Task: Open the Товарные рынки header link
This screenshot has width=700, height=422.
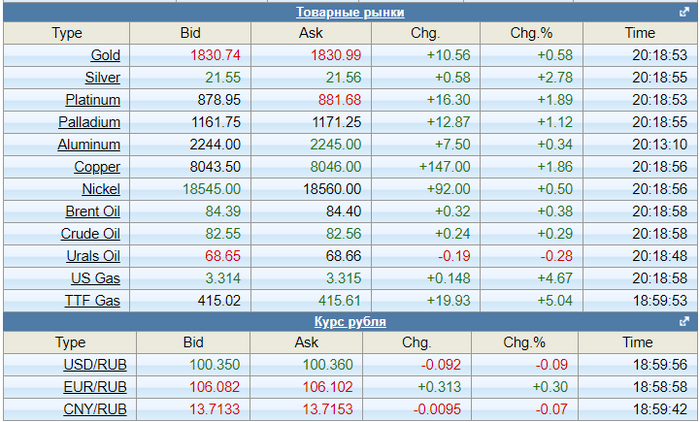Action: point(350,12)
